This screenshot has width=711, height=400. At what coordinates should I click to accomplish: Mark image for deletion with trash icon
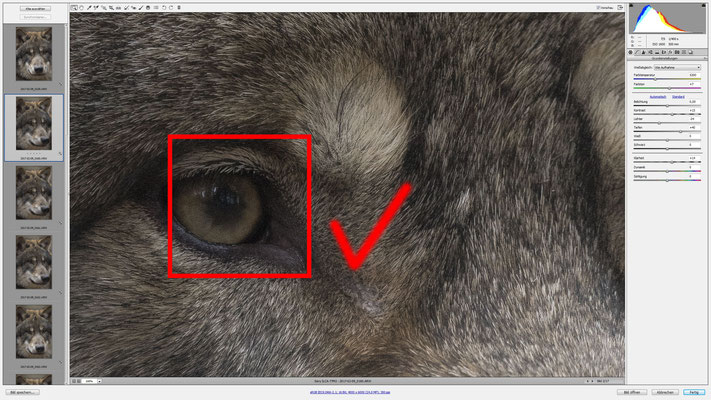click(x=179, y=8)
